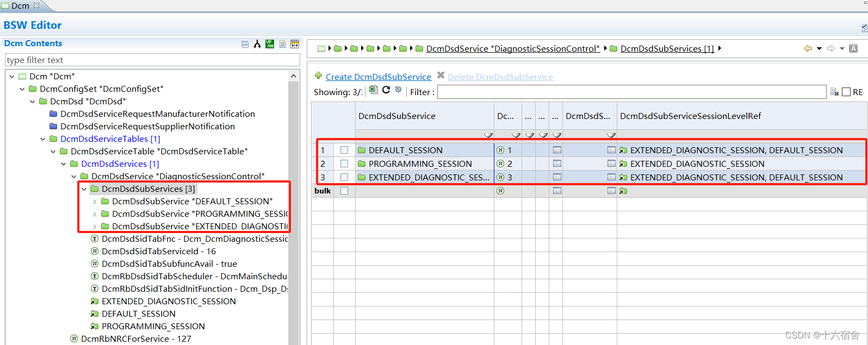Click the Delete DcmDsdSubService link
868x345 pixels.
(500, 77)
